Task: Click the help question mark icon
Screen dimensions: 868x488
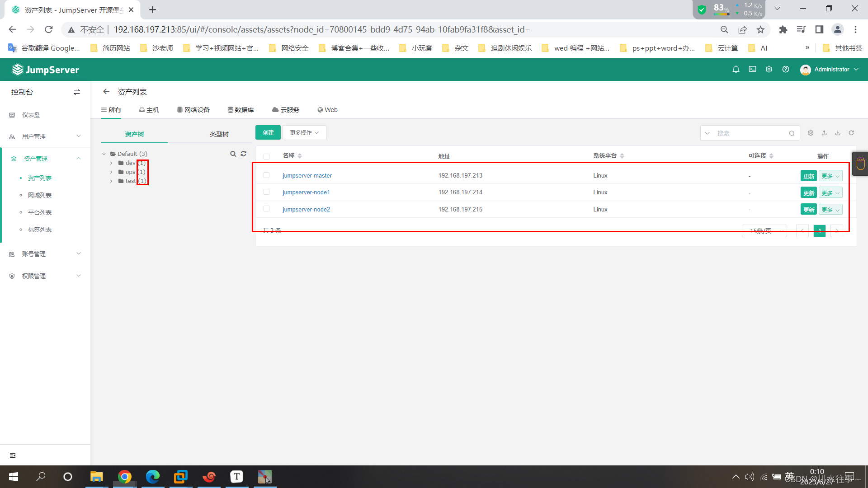Action: 786,69
